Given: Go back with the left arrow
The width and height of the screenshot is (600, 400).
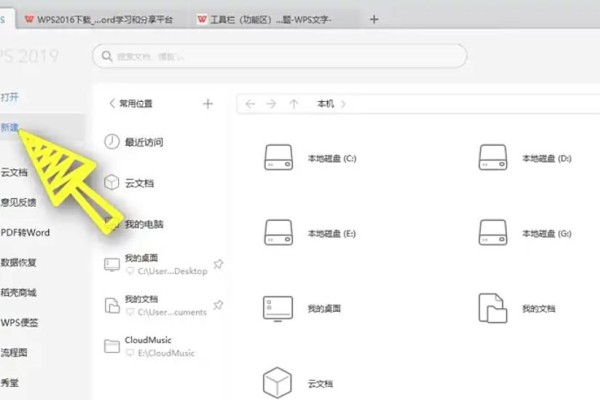Looking at the screenshot, I should [250, 104].
